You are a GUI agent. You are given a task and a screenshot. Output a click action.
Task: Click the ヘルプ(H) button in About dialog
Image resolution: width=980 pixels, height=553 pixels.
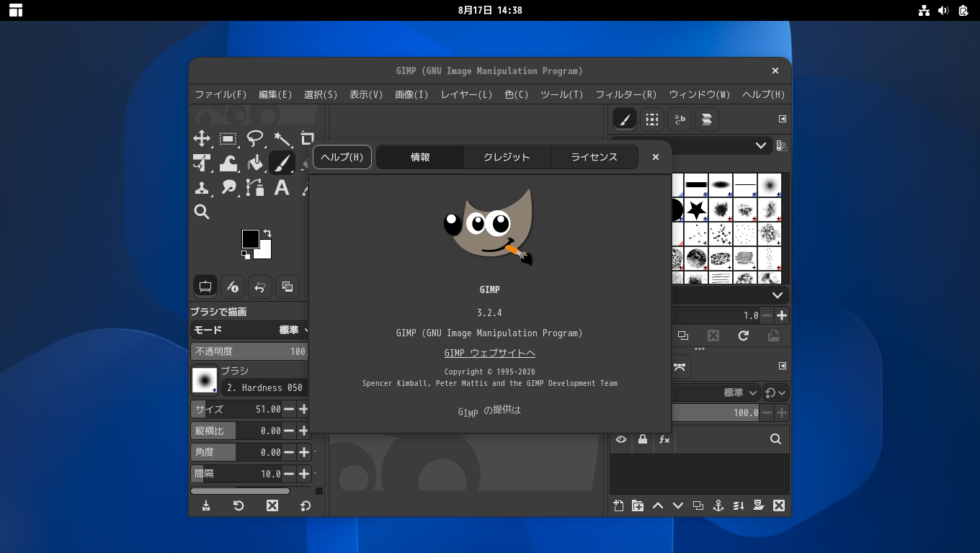click(342, 157)
